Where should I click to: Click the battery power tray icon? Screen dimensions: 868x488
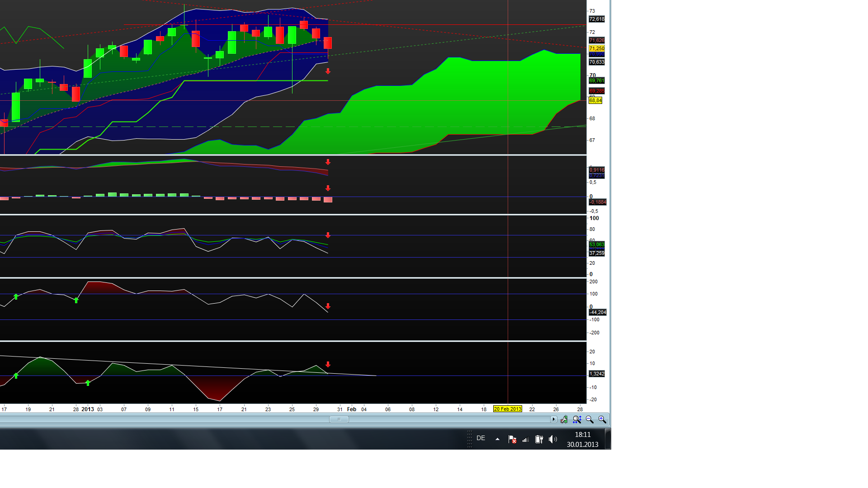539,439
